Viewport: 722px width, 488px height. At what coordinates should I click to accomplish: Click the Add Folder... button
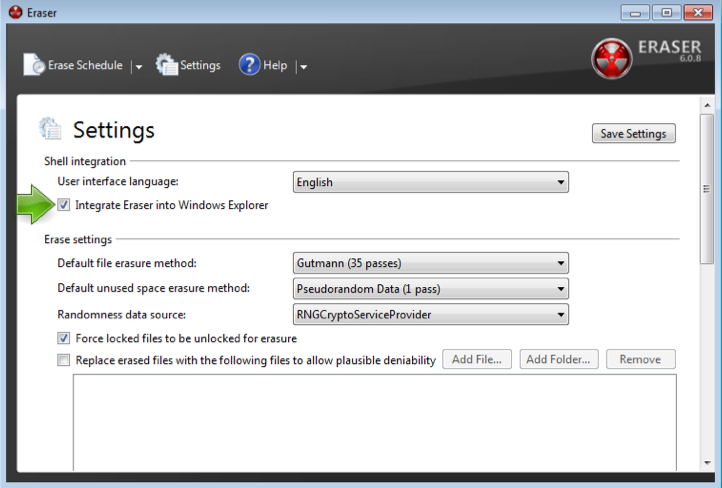[x=559, y=359]
